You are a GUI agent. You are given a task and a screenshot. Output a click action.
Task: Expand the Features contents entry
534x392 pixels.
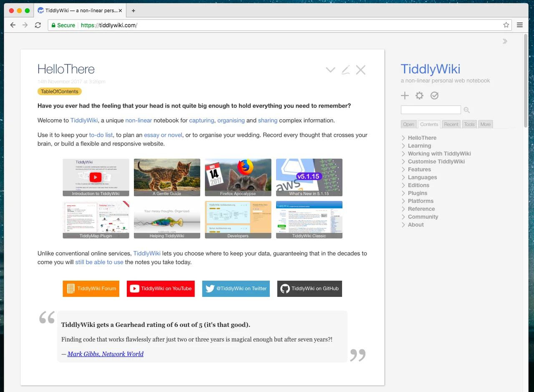[403, 170]
